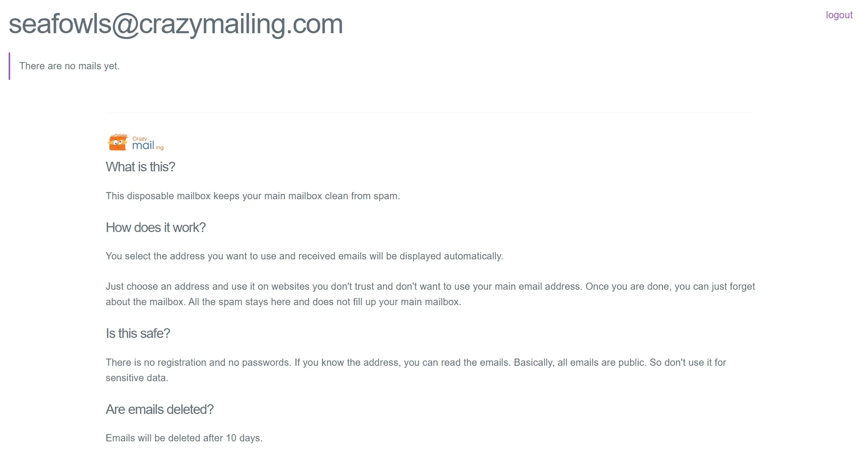The width and height of the screenshot is (868, 450).
Task: Click the "There are no mails yet." notice
Action: (69, 66)
